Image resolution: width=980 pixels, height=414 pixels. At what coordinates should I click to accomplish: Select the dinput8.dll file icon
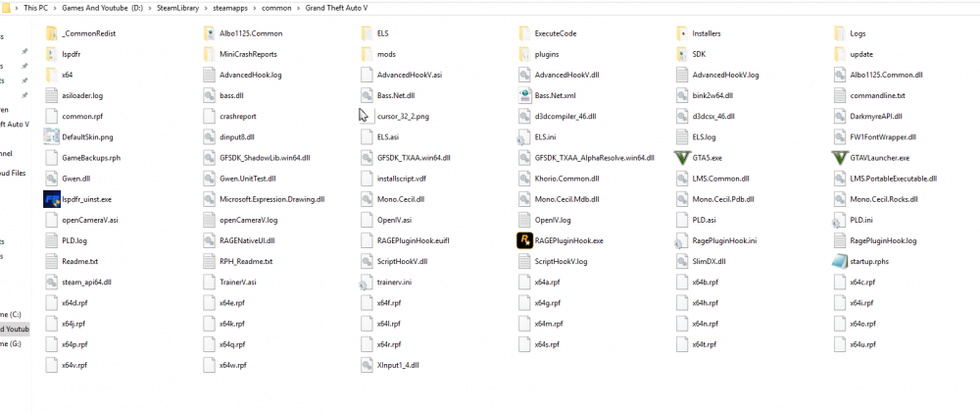(x=209, y=137)
